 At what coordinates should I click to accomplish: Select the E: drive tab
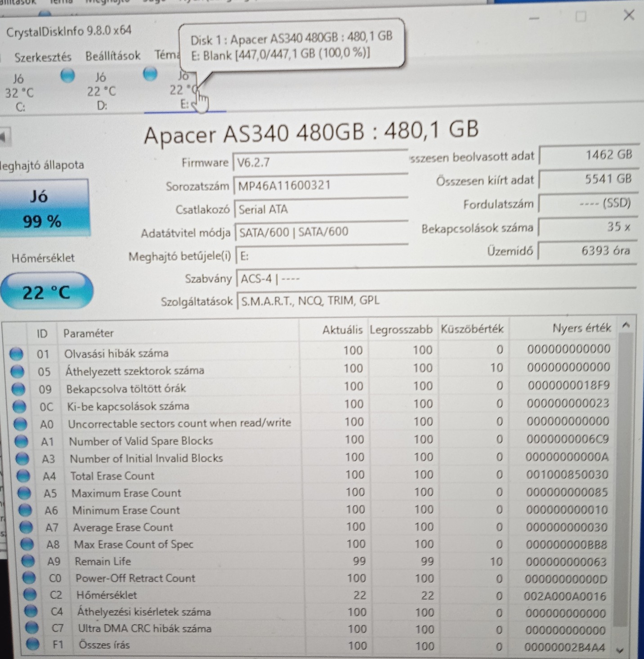click(x=184, y=90)
